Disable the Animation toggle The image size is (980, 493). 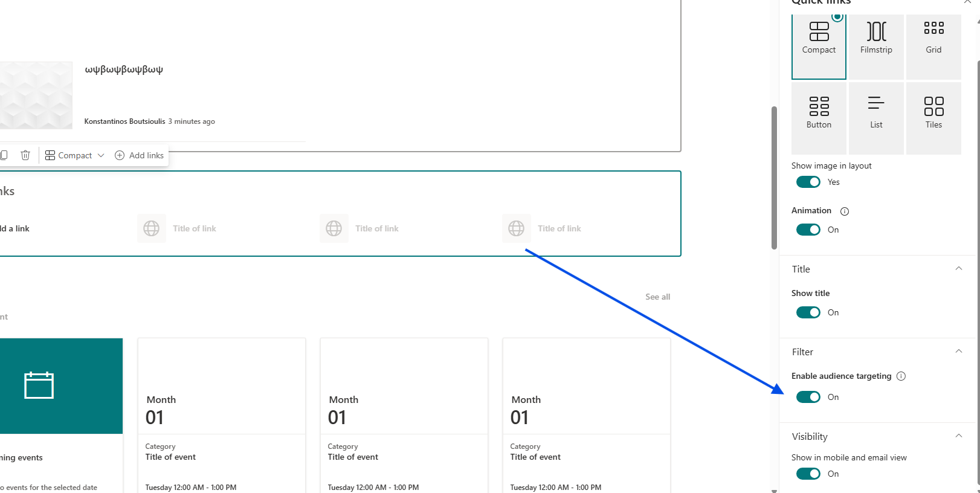(x=808, y=230)
